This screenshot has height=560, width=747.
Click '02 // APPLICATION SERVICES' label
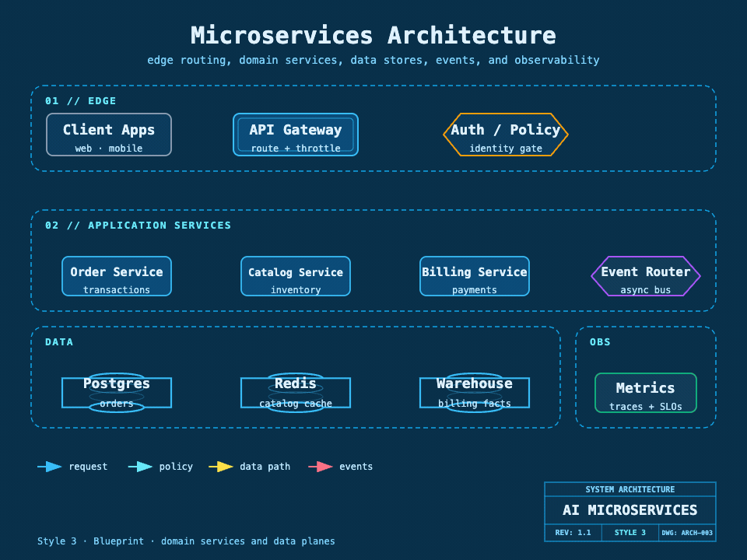coord(139,226)
